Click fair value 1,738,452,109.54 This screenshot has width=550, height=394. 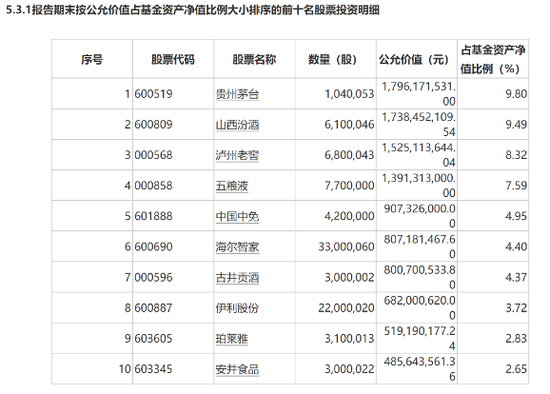[419, 125]
